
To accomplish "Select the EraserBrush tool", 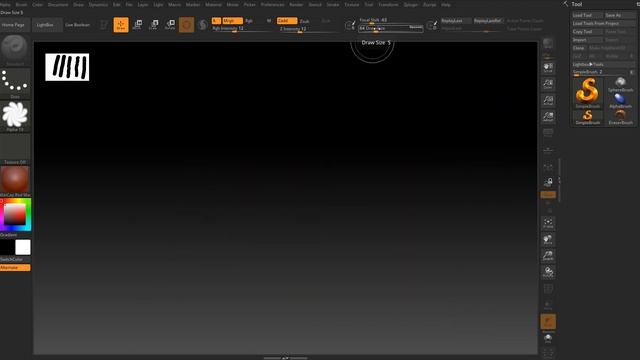I will 620,117.
